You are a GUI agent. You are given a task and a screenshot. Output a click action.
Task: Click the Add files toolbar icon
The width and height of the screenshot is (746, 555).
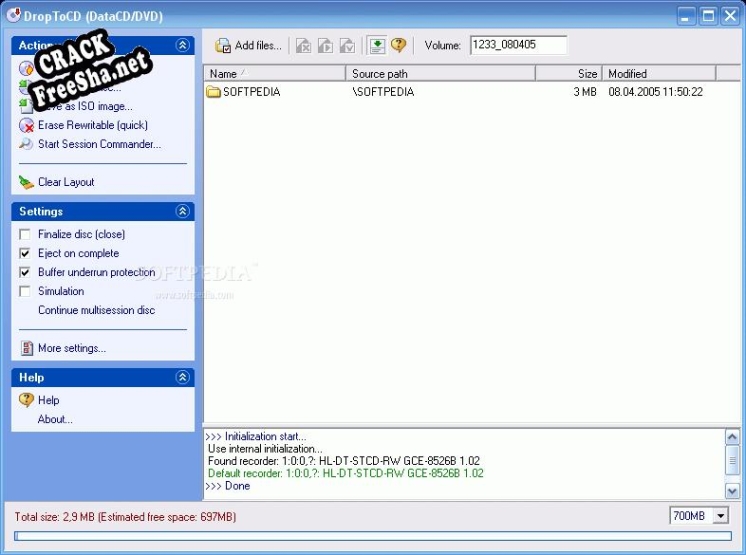(224, 45)
